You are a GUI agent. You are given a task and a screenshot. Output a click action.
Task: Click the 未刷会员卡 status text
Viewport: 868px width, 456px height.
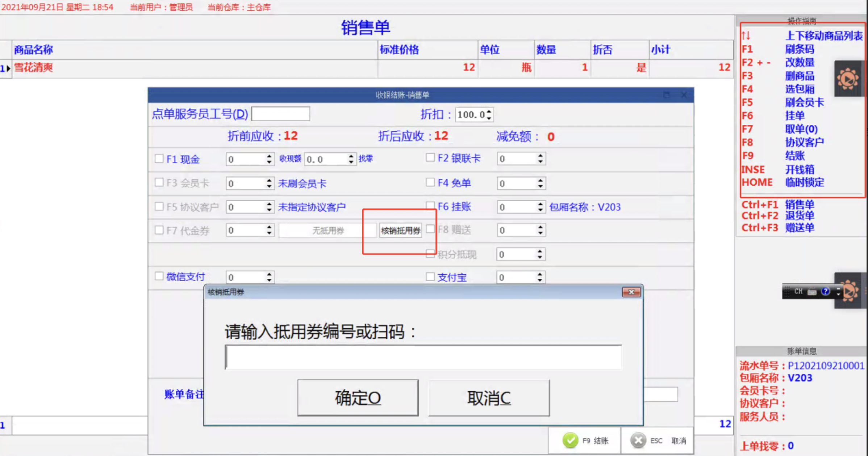coord(302,183)
